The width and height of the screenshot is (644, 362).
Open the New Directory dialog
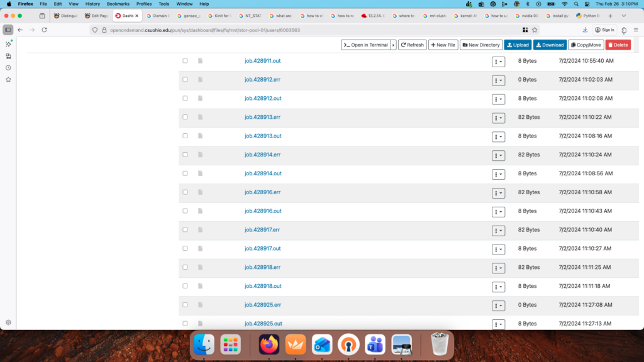pyautogui.click(x=481, y=45)
